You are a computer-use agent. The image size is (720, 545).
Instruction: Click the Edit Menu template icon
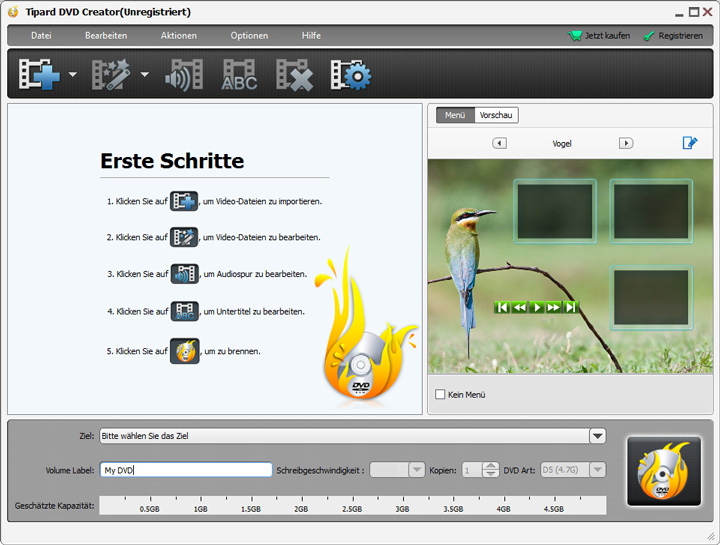pyautogui.click(x=690, y=143)
